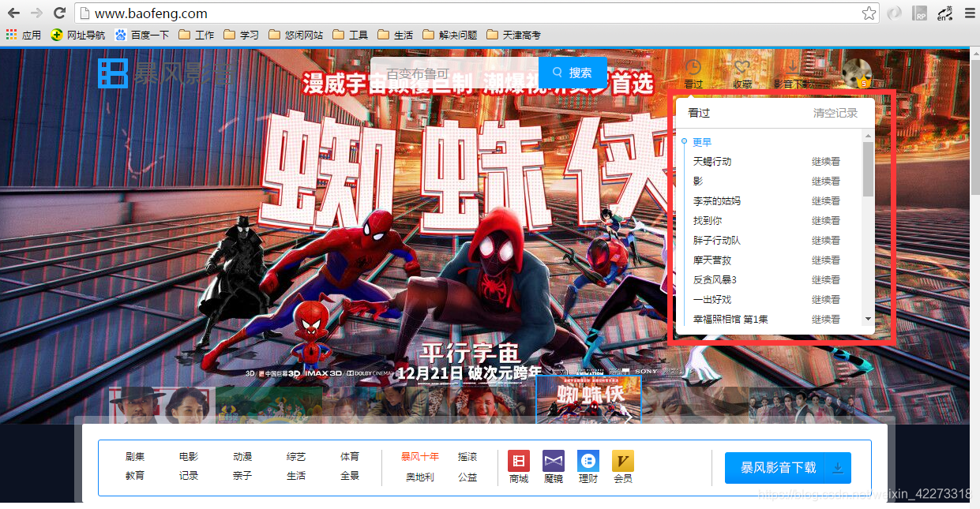
Task: Open the 全景 category
Action: tap(350, 476)
